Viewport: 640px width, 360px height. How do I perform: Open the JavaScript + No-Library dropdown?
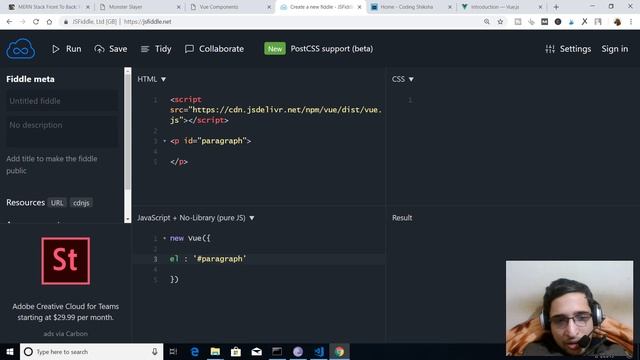click(196, 218)
